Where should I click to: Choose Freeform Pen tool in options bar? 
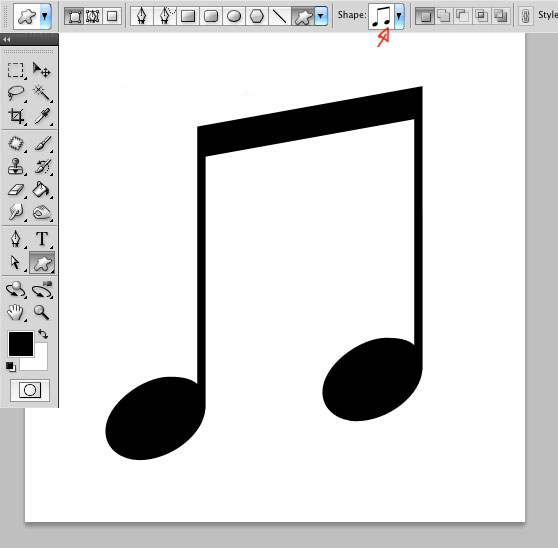pyautogui.click(x=165, y=16)
